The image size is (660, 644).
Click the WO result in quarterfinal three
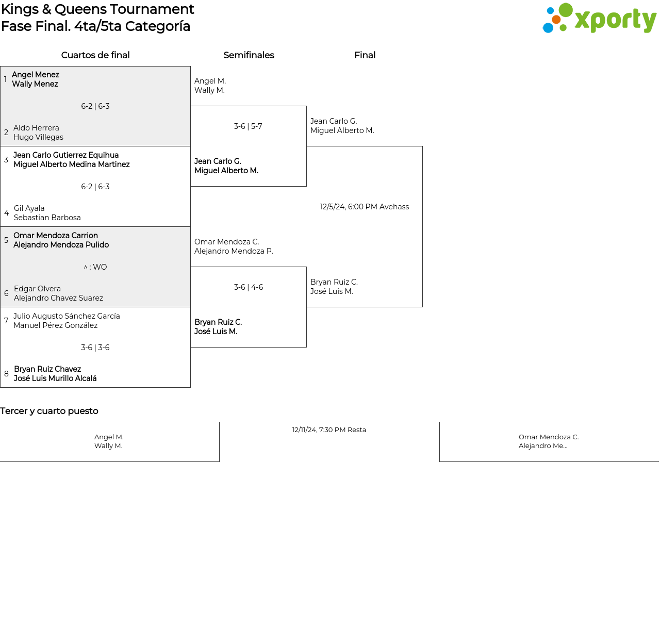pos(95,267)
